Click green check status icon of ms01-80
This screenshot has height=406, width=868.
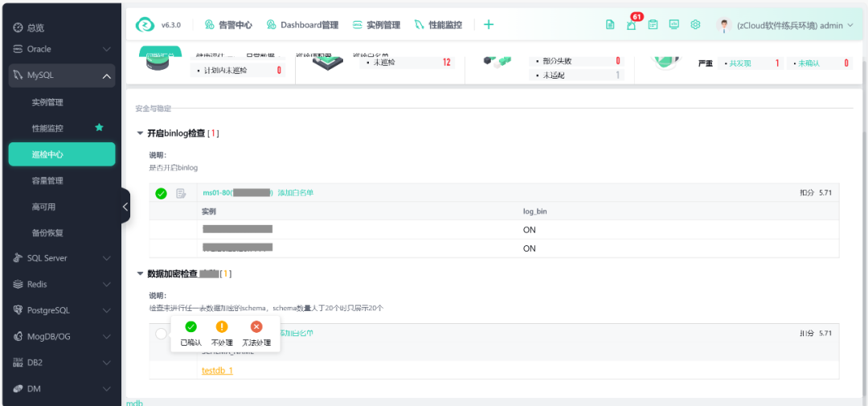coord(161,193)
